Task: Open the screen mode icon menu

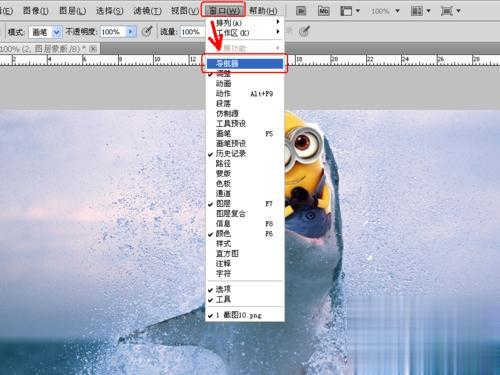Action: [x=450, y=11]
